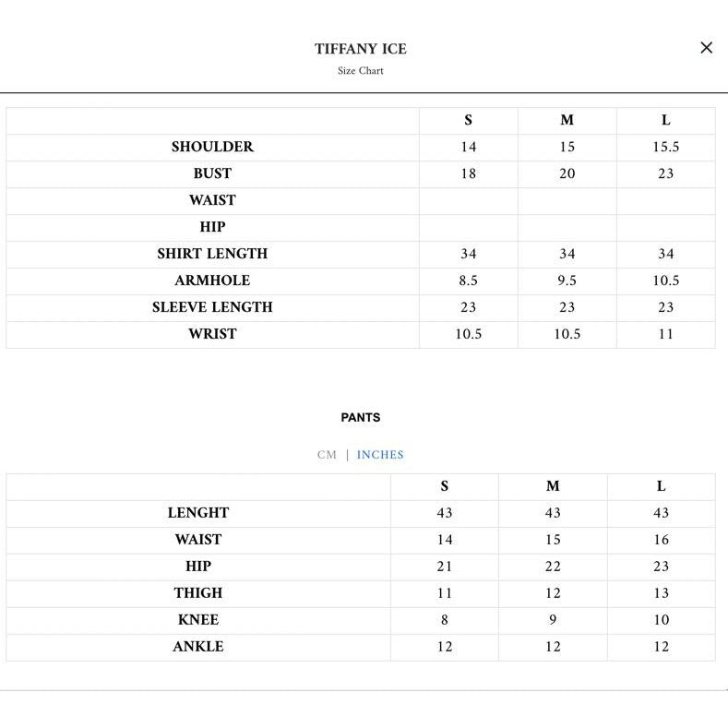
Task: Select the ANKLE row label
Action: (198, 647)
